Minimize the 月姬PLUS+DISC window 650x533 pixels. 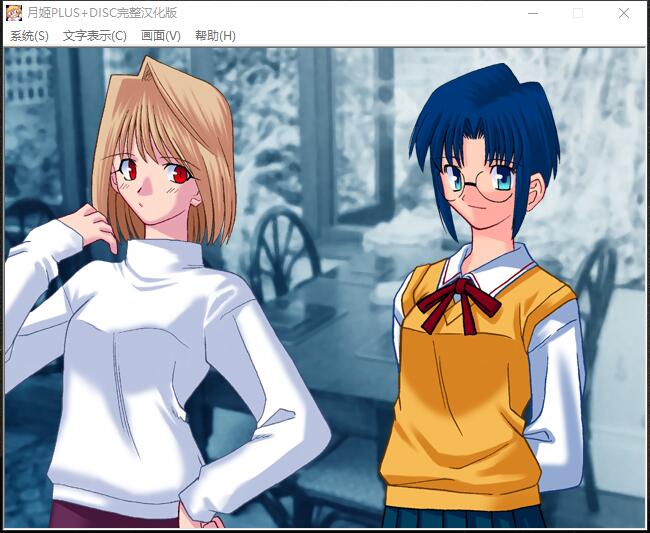tap(531, 14)
